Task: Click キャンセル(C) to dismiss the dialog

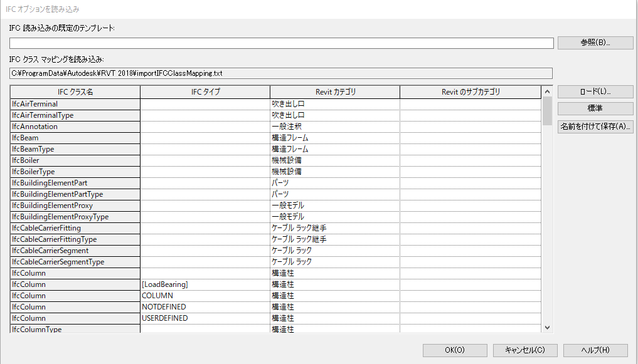Action: click(525, 350)
